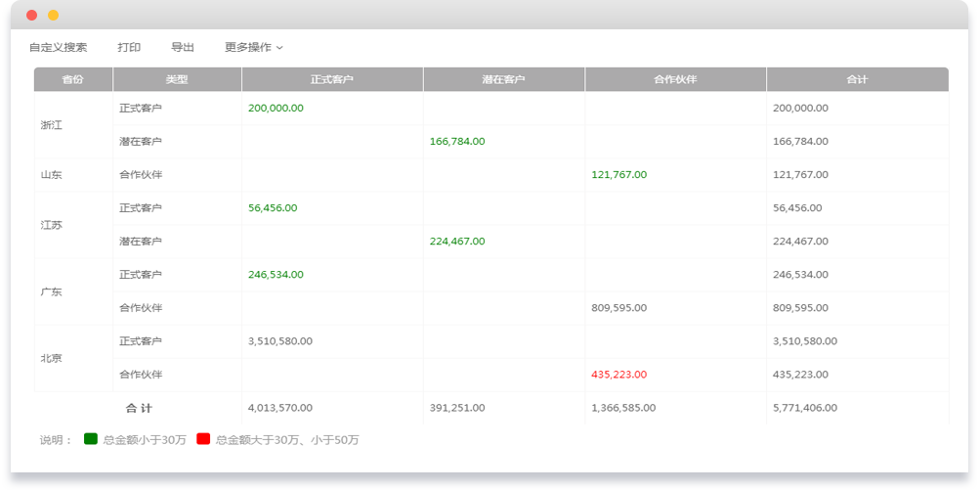This screenshot has width=980, height=490.
Task: Click the red window close dot
Action: (x=32, y=16)
